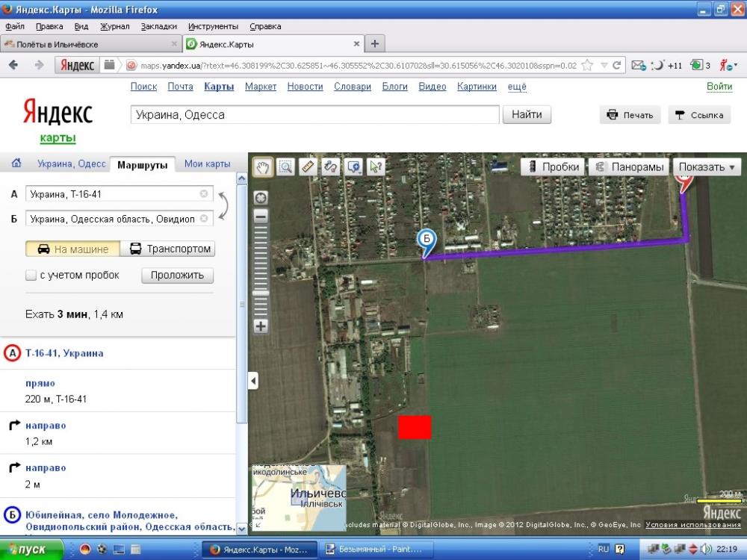The height and width of the screenshot is (560, 747).
Task: Open the Почта link
Action: point(180,87)
